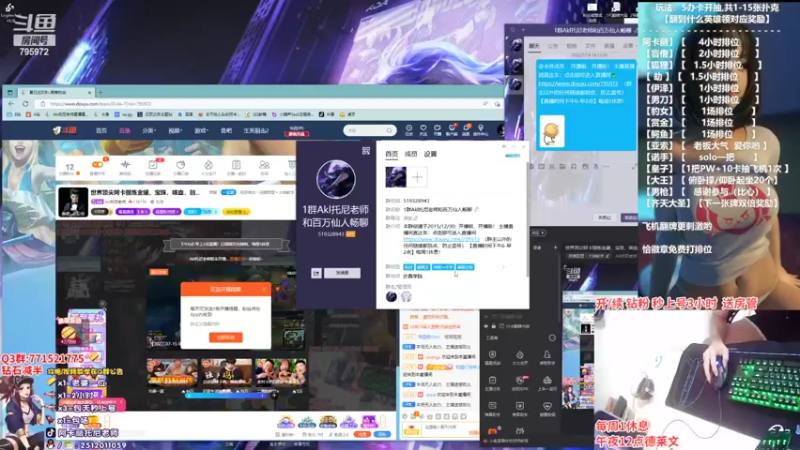Click the yellow pill badge under room title
Viewport: 800px width, 450px height.
point(236,212)
